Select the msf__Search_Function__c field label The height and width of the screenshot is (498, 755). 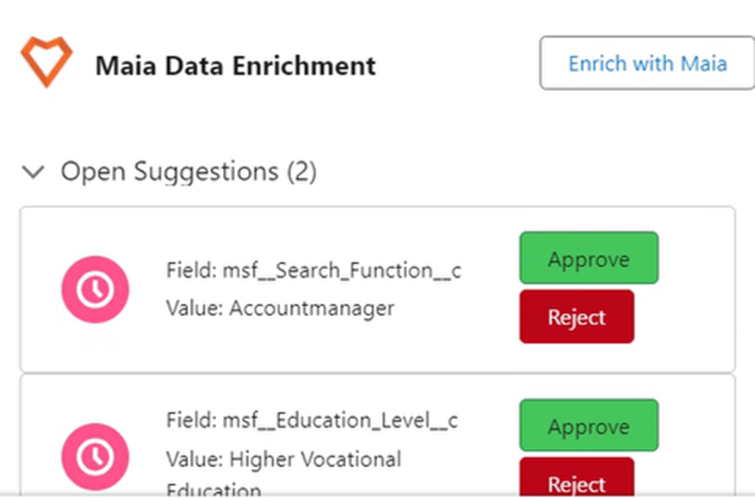click(313, 271)
